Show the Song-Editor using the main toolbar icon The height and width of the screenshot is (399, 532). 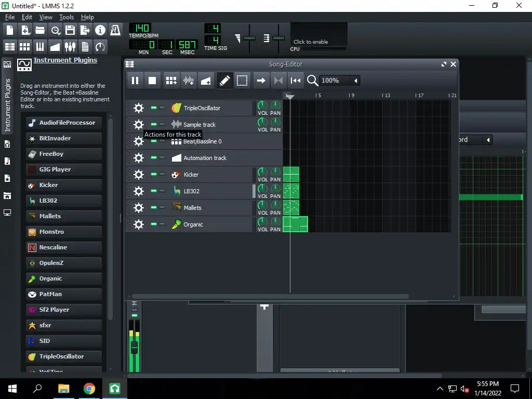point(10,46)
